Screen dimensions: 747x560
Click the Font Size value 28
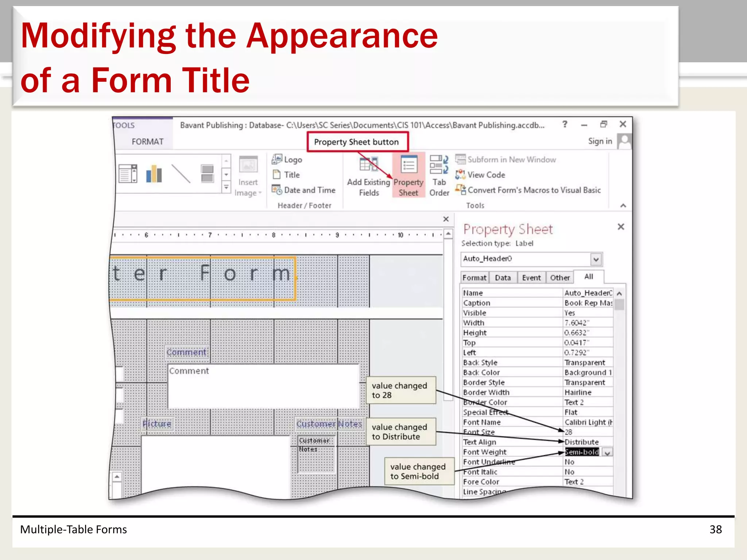click(x=588, y=432)
